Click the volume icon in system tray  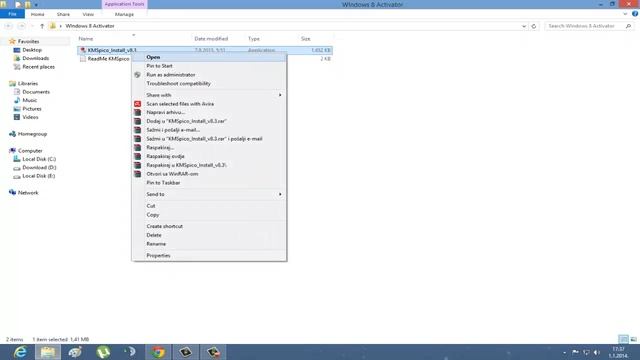pos(597,352)
